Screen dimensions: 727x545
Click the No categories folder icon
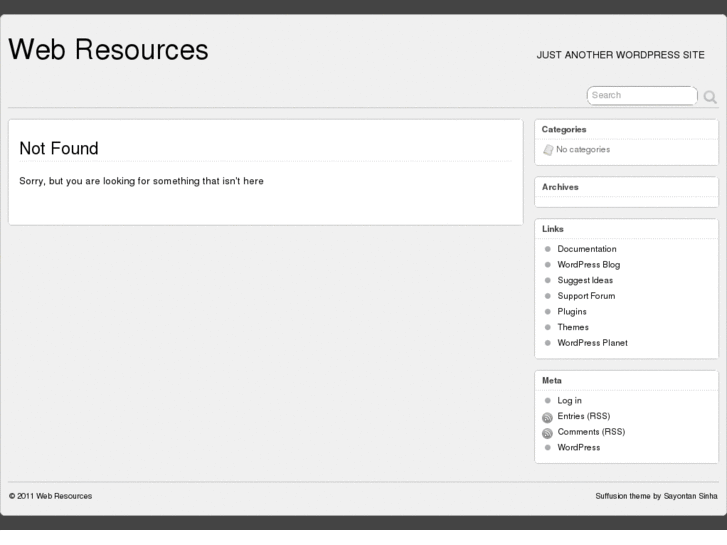coord(548,150)
